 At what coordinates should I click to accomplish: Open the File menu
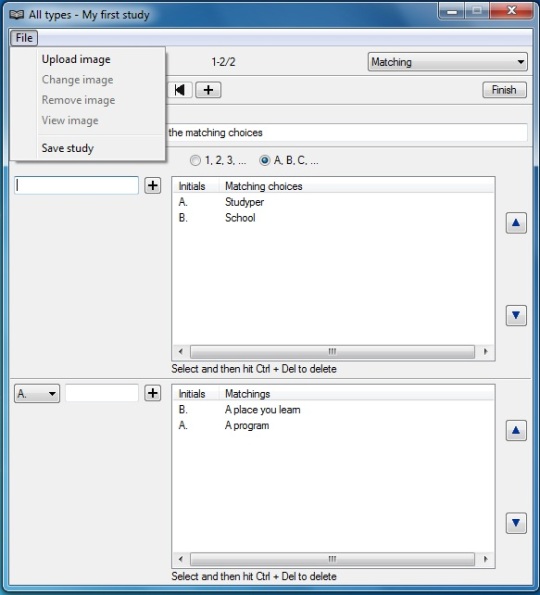24,38
